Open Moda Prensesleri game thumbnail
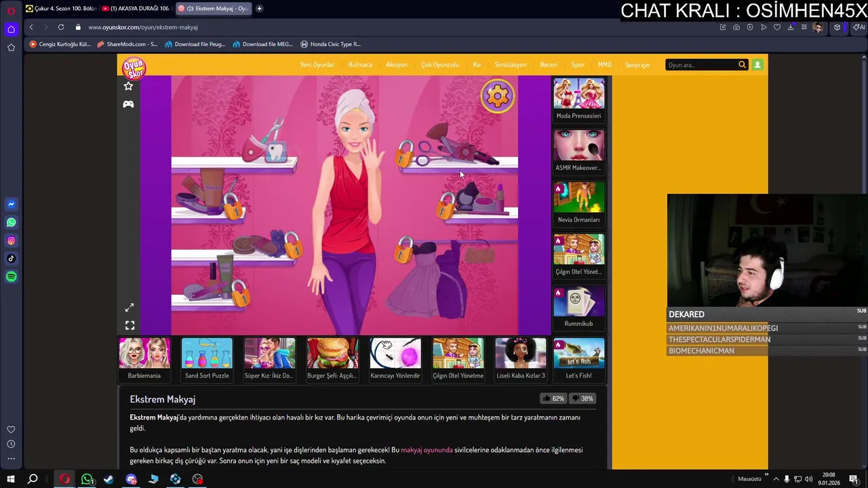The image size is (868, 488). pos(578,100)
